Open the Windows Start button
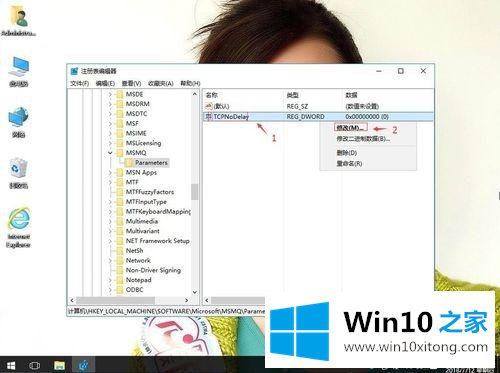 click(11, 365)
